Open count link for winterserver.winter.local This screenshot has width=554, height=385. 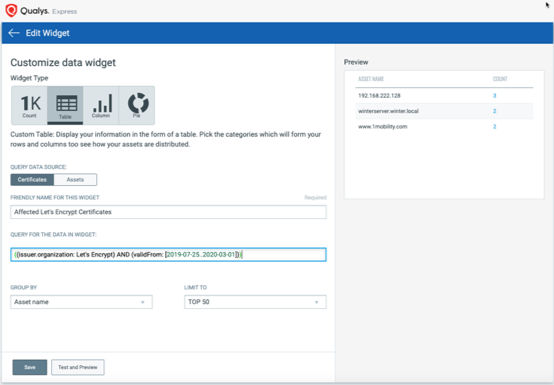click(x=495, y=111)
